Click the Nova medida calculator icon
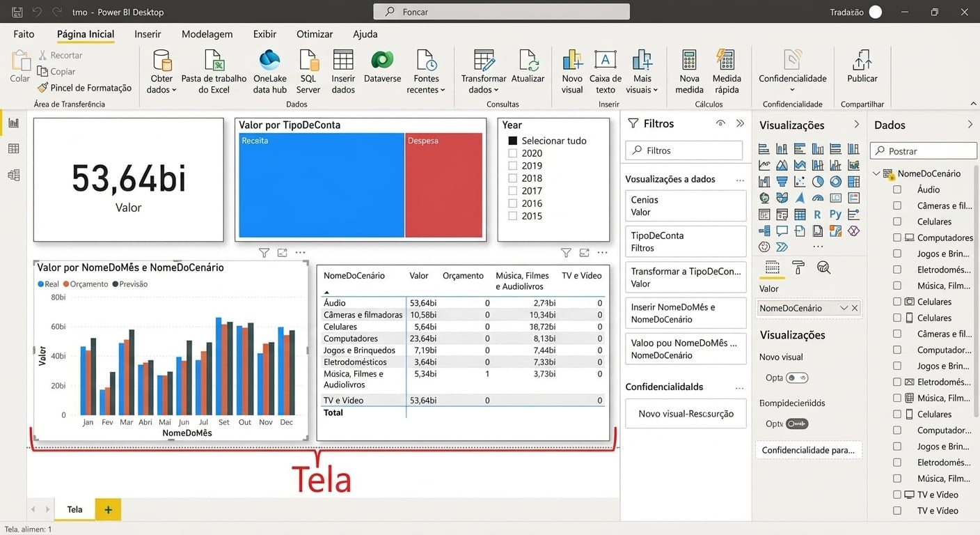The width and height of the screenshot is (980, 535). [x=689, y=61]
